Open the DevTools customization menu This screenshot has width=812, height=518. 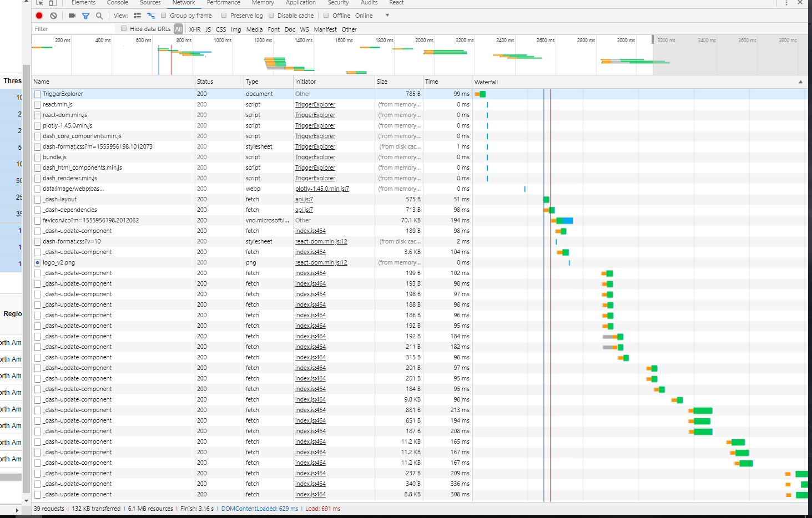[786, 4]
